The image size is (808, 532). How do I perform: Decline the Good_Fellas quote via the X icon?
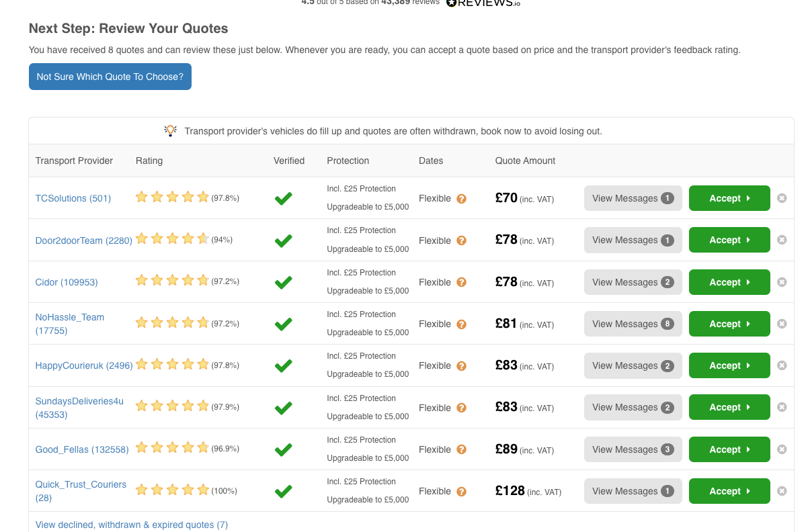click(x=782, y=449)
